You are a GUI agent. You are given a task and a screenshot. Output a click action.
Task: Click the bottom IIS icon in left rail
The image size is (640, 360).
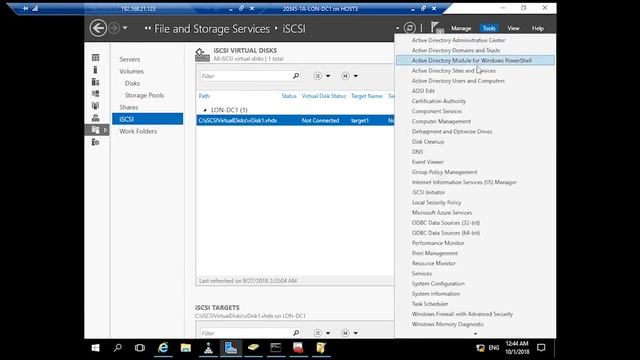click(96, 142)
